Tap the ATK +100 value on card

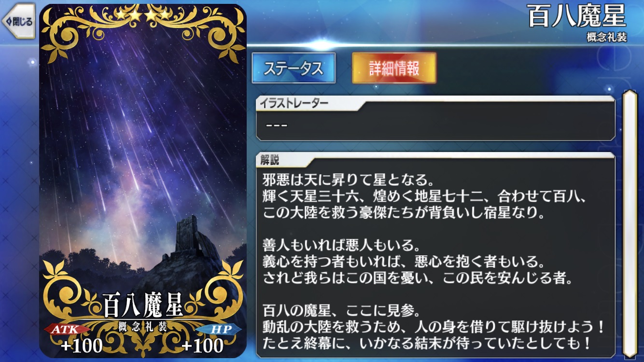coord(82,346)
